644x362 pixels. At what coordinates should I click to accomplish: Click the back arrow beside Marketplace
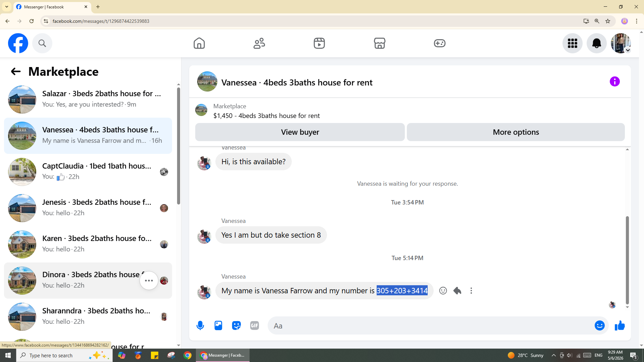pyautogui.click(x=16, y=71)
